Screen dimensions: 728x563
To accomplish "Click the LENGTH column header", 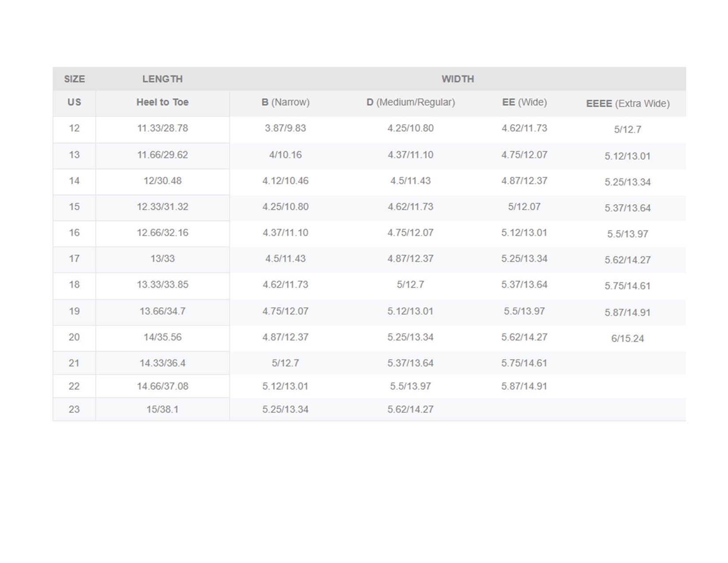I will (x=162, y=79).
